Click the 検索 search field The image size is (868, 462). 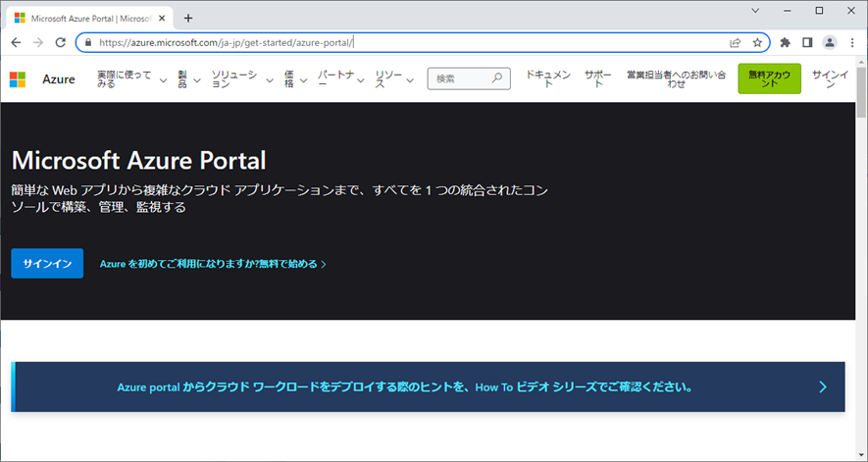(x=461, y=79)
